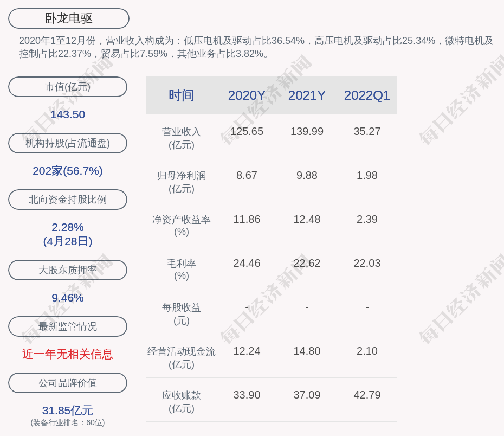The height and width of the screenshot is (436, 504).
Task: Click the 2020Y column header
Action: (247, 95)
